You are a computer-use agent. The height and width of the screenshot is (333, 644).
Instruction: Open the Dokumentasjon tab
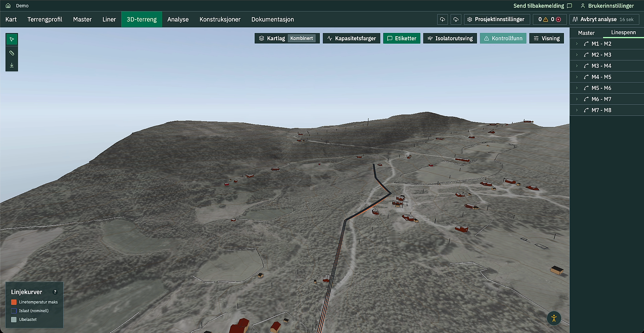click(x=273, y=19)
